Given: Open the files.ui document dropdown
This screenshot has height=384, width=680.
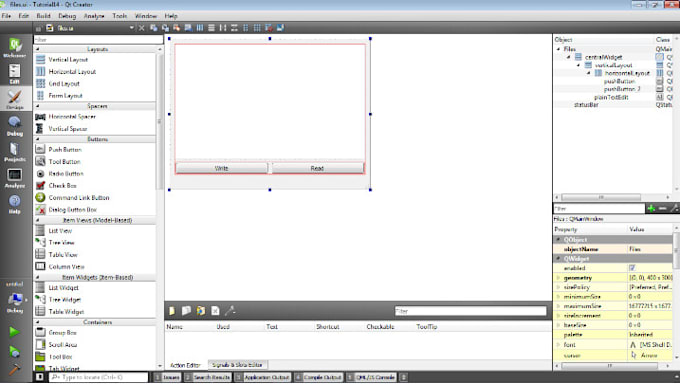Looking at the screenshot, I should (131, 28).
